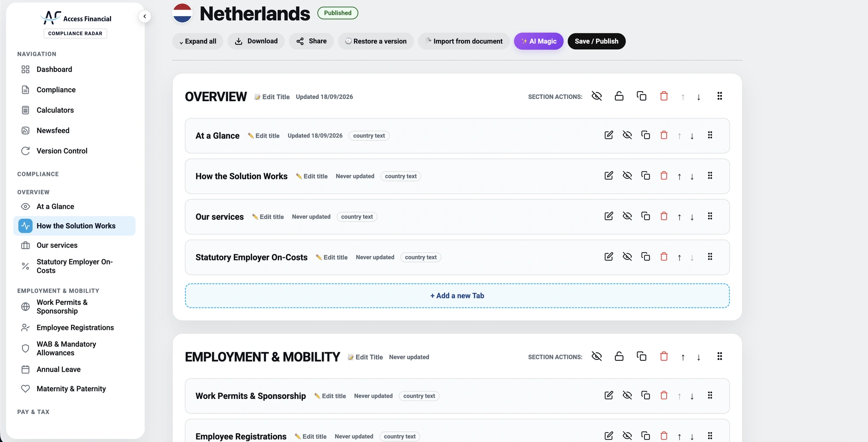Image resolution: width=868 pixels, height=442 pixels.
Task: Hide the Our services tab
Action: (x=627, y=216)
